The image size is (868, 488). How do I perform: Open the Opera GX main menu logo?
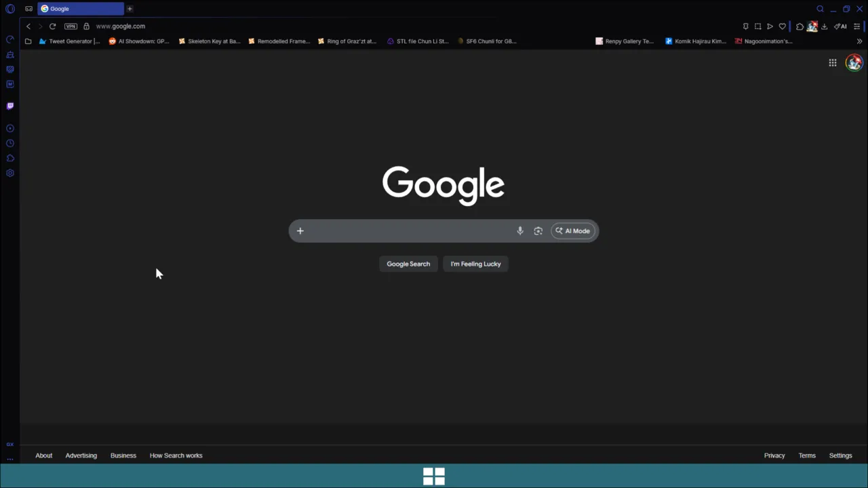coord(9,9)
